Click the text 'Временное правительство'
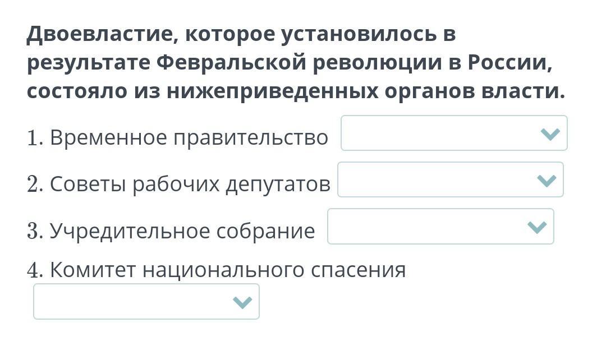The width and height of the screenshot is (606, 364). (189, 137)
